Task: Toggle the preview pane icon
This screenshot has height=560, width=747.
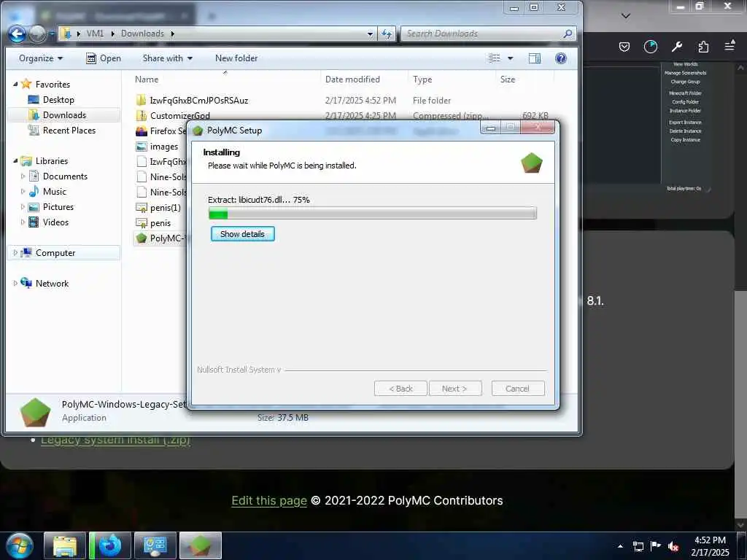Action: click(x=535, y=58)
